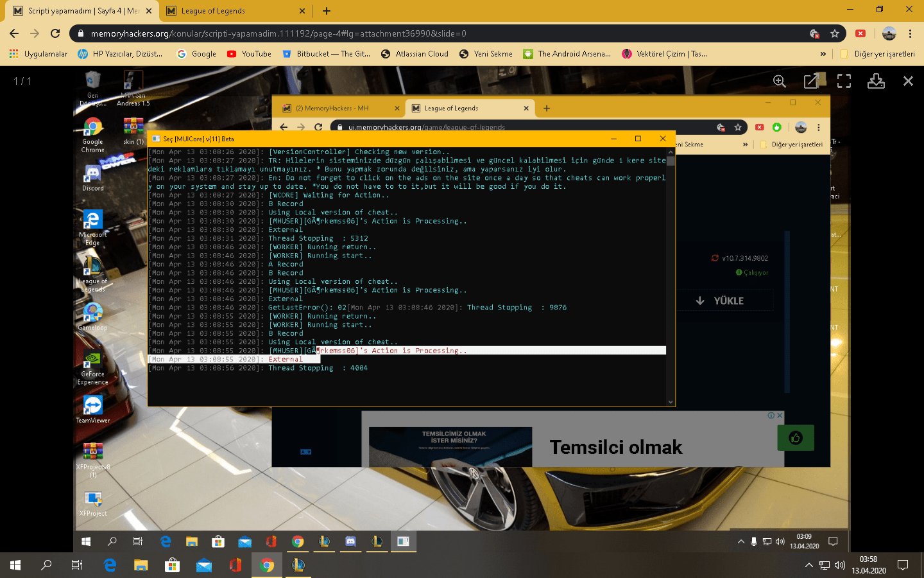The image size is (924, 578).
Task: Open the Uygulamalar apps shortcut
Action: 38,54
